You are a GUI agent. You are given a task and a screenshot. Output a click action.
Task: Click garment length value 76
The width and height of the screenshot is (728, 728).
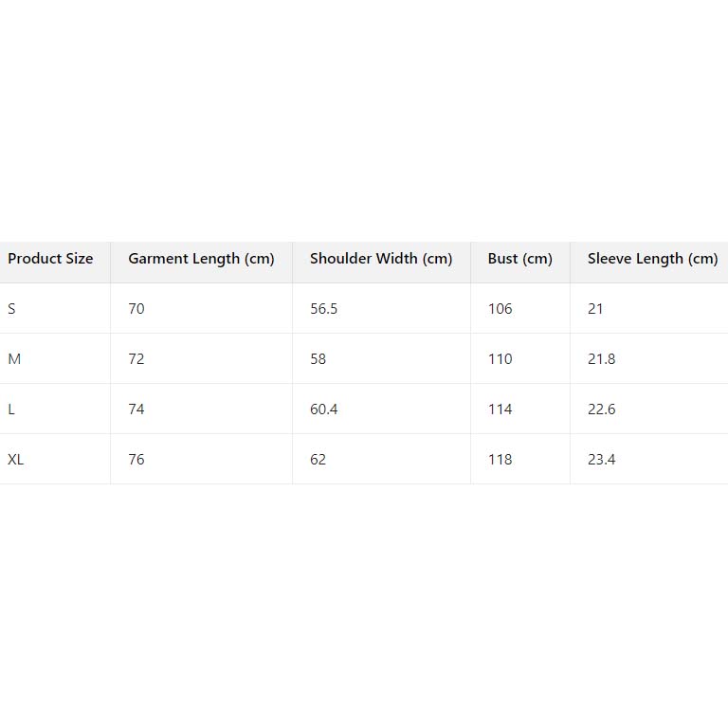click(136, 460)
